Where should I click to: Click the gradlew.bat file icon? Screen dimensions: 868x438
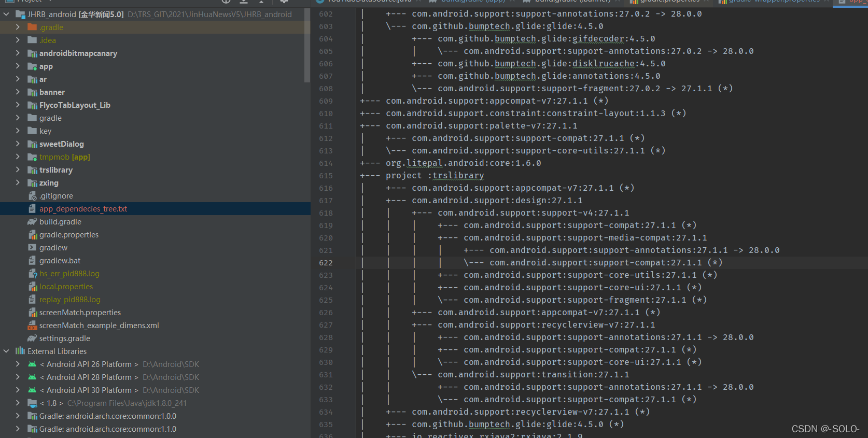[32, 260]
